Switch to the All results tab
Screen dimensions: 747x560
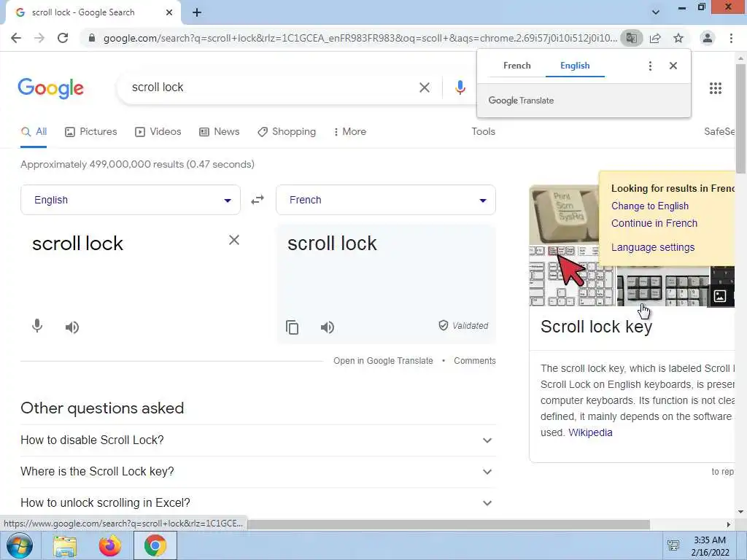pyautogui.click(x=34, y=131)
